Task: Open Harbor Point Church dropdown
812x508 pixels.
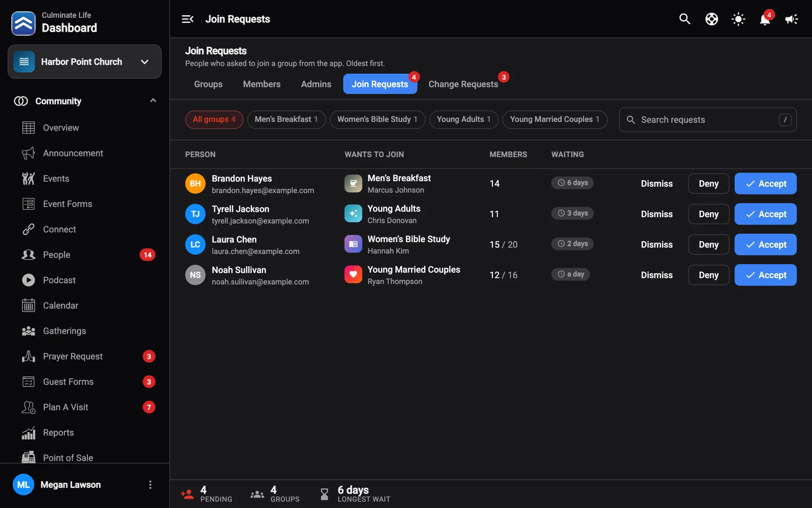Action: click(x=85, y=62)
